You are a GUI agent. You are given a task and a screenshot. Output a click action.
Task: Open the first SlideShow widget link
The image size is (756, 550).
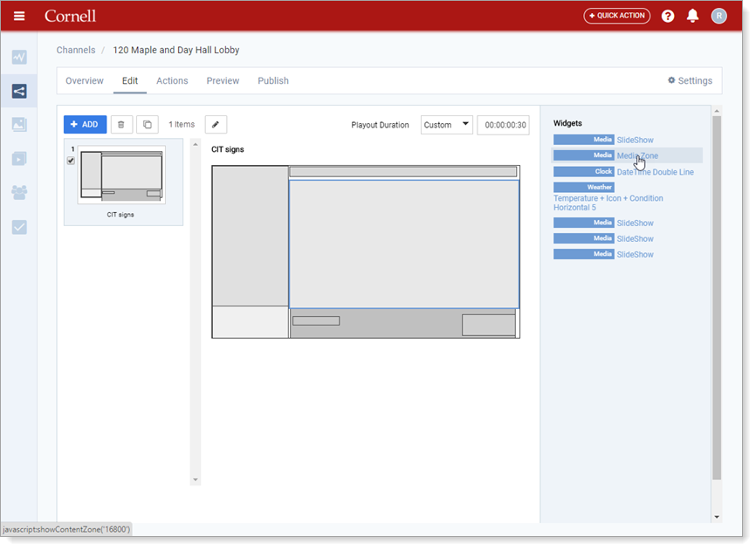(x=635, y=140)
